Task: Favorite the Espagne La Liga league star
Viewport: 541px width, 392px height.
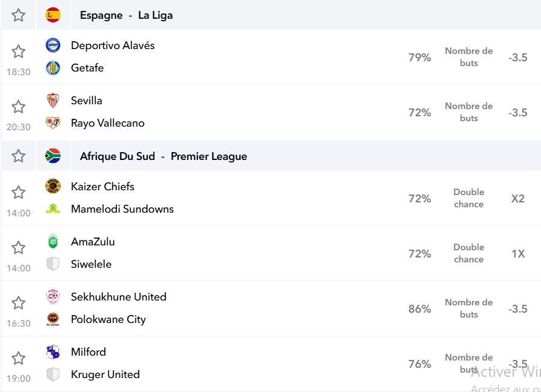Action: [x=18, y=15]
